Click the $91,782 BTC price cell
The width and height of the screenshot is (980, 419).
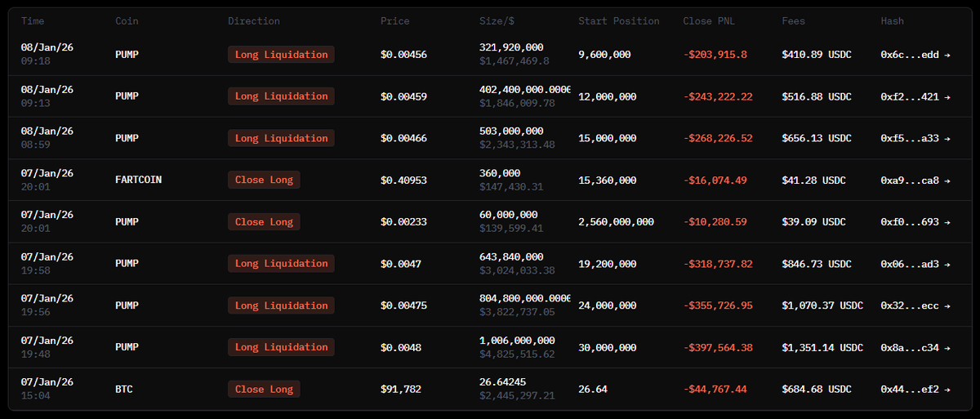click(401, 390)
